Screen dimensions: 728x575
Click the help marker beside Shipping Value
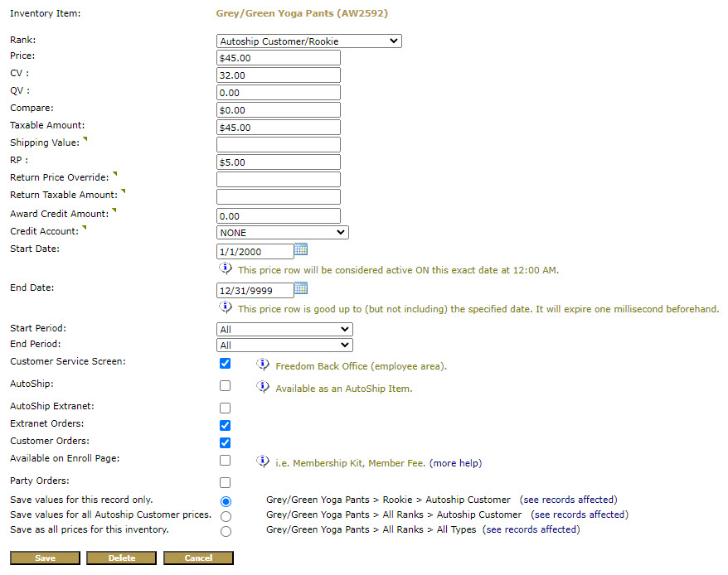85,139
